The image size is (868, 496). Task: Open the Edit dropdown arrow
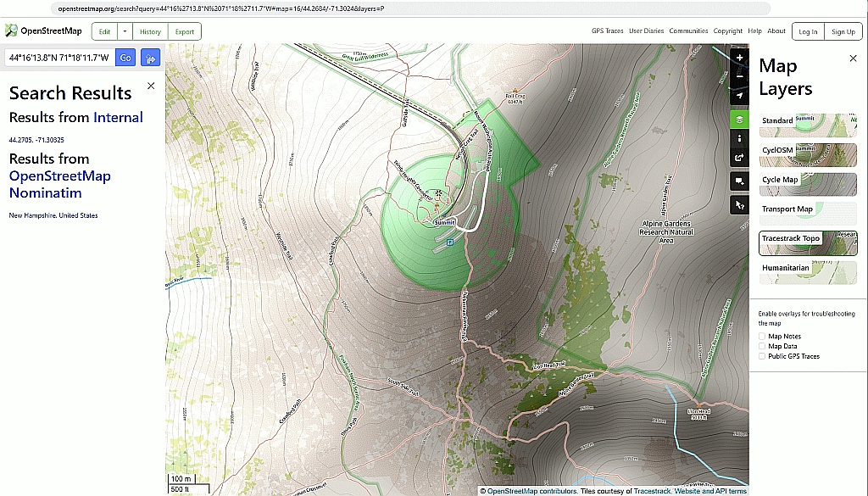coord(125,31)
